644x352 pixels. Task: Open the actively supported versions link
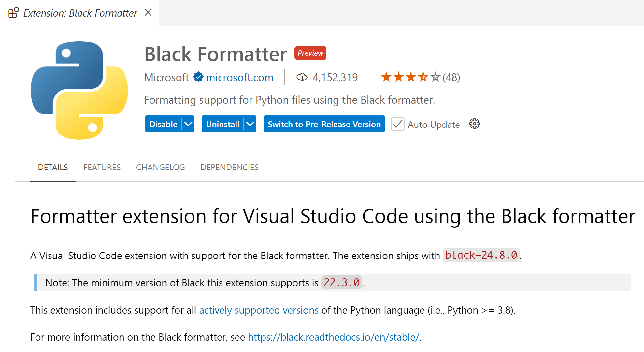coord(259,310)
